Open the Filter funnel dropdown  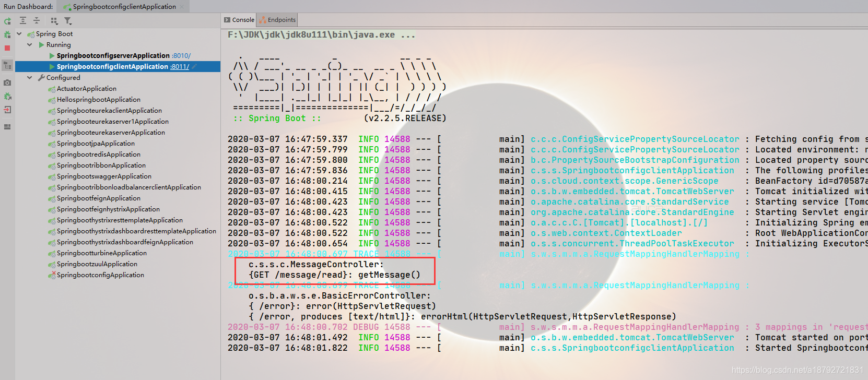[68, 21]
